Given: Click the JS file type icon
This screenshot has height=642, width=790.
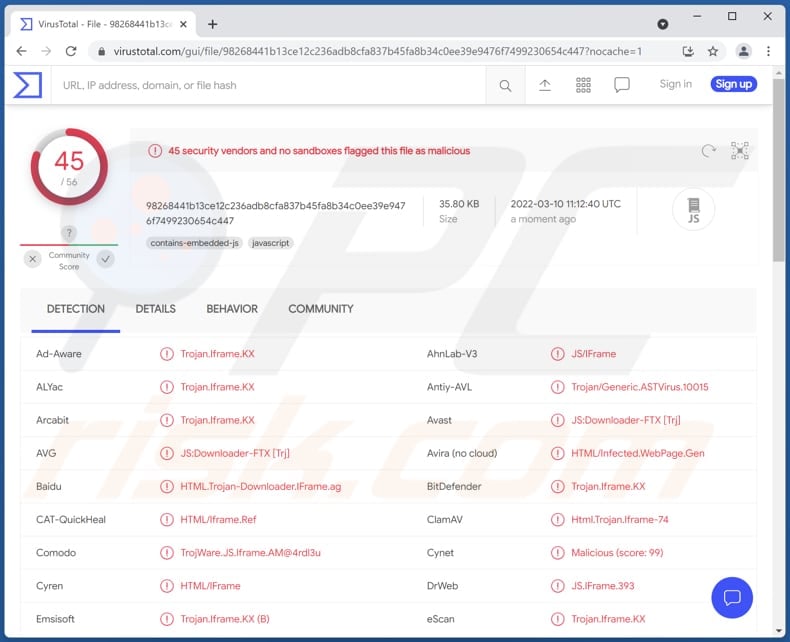Looking at the screenshot, I should pyautogui.click(x=694, y=210).
